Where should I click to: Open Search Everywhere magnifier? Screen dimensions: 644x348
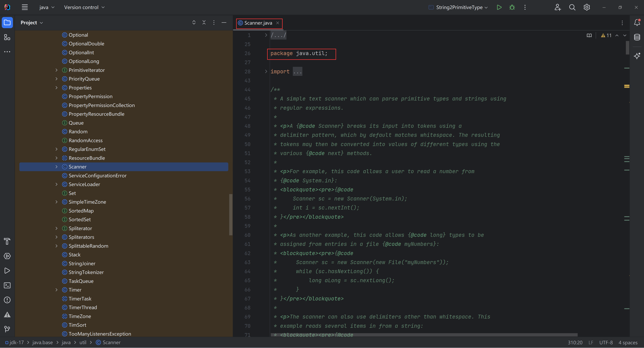tap(572, 7)
